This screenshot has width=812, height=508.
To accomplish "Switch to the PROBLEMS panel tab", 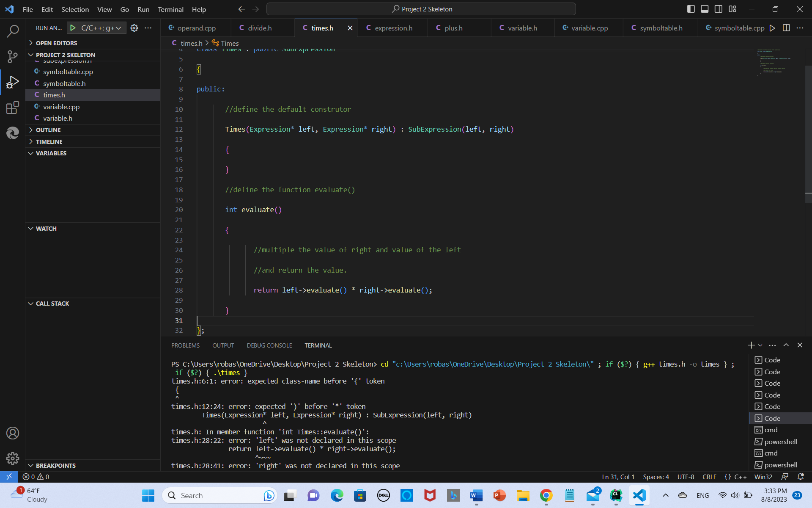I will click(x=185, y=345).
